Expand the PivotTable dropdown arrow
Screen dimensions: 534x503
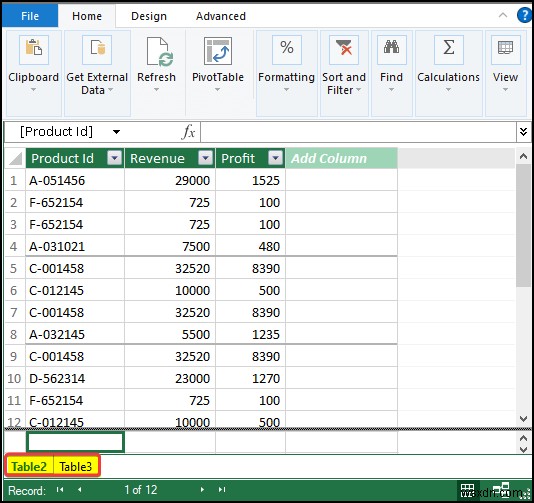[x=218, y=90]
